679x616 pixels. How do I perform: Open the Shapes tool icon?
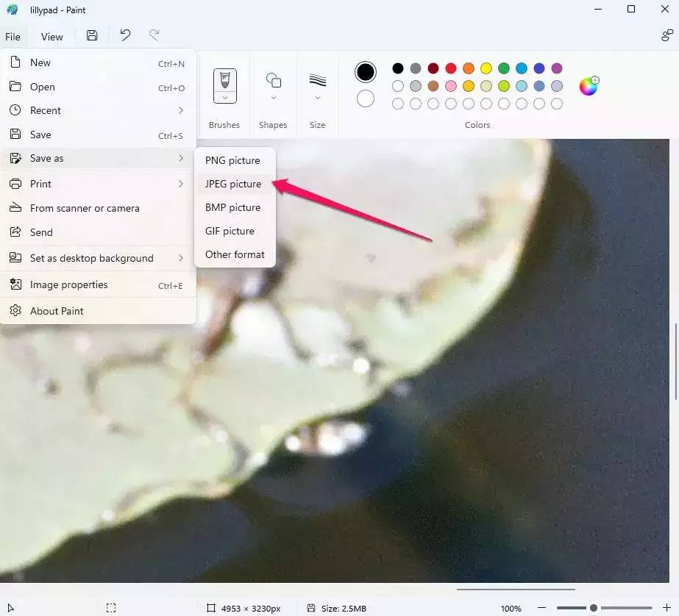(273, 80)
